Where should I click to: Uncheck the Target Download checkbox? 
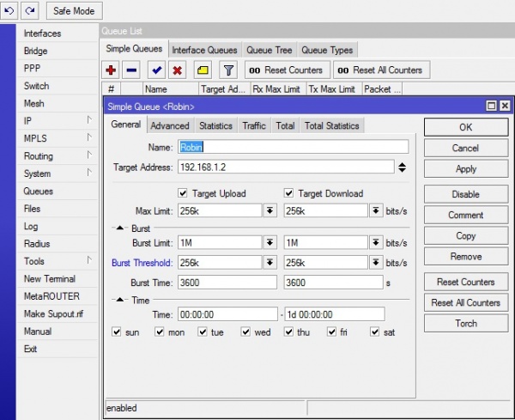coord(289,193)
